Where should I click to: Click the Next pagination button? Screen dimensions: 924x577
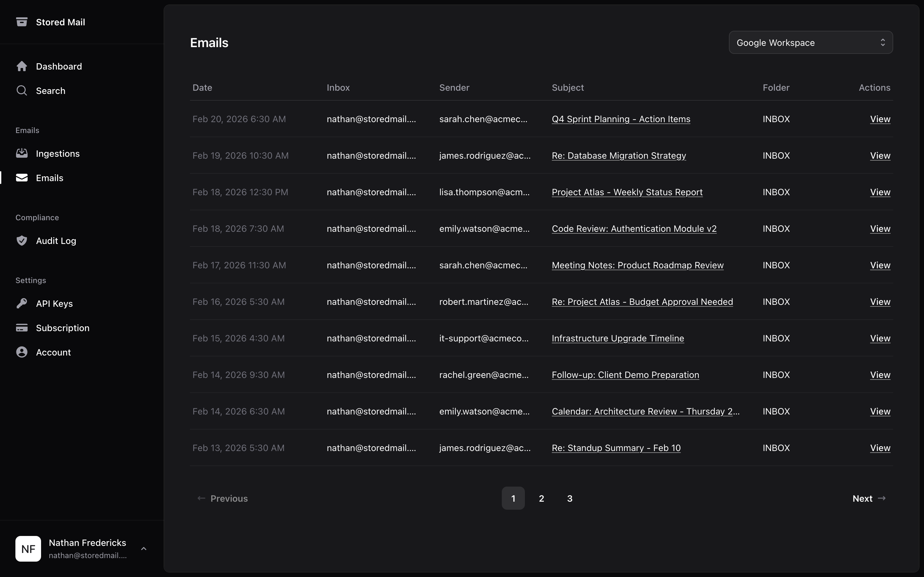(x=868, y=498)
